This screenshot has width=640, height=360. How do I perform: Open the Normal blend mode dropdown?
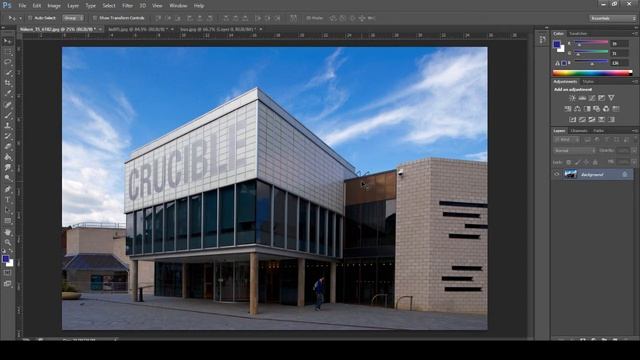(x=574, y=151)
